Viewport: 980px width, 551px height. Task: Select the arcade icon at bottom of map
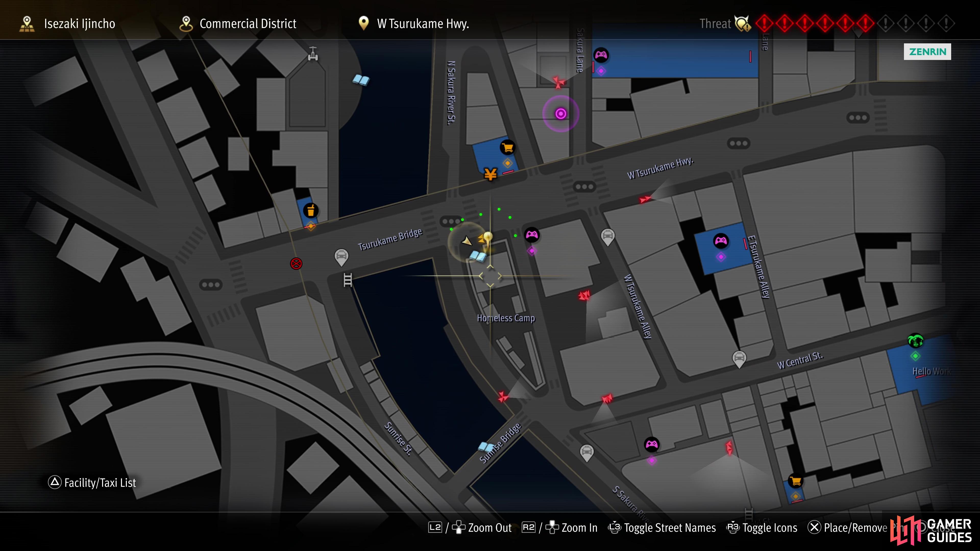651,444
